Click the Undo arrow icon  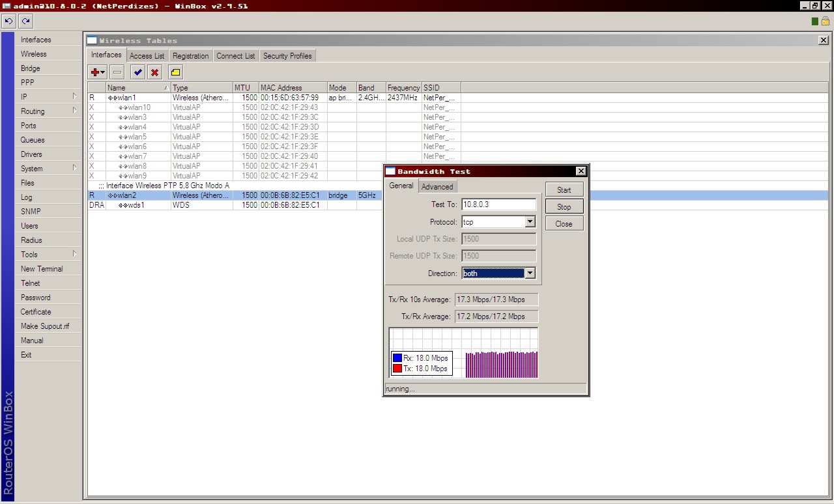pos(8,21)
